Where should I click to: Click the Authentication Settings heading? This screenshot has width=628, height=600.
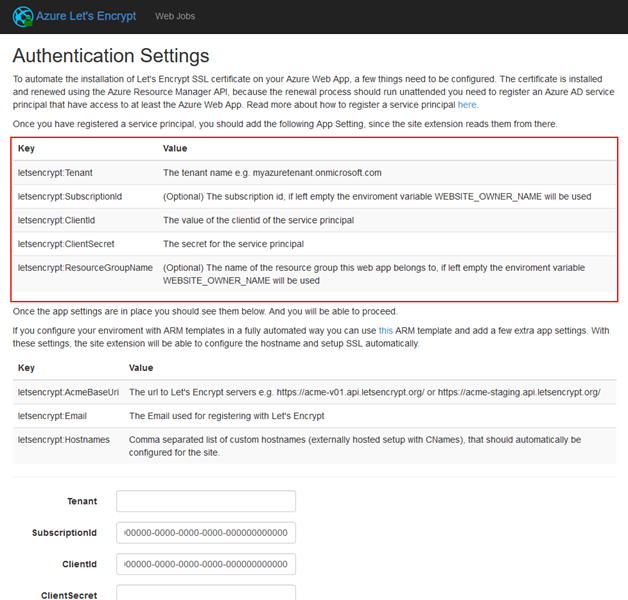tap(111, 55)
